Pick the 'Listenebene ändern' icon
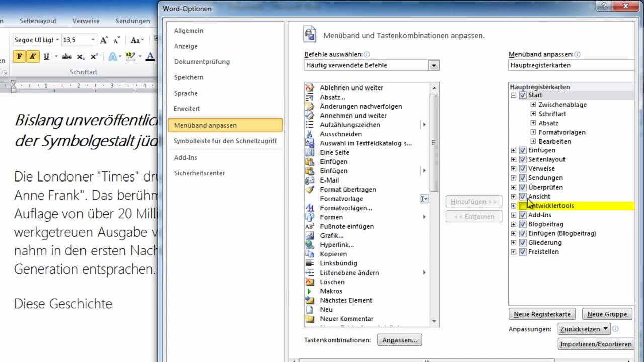Viewport: 644px width, 362px height. (x=310, y=273)
